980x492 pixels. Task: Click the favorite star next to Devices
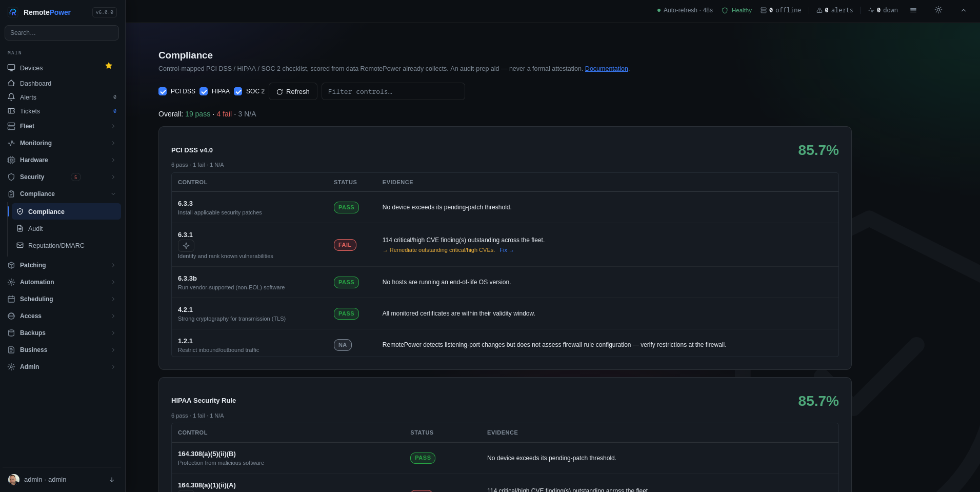pos(109,66)
